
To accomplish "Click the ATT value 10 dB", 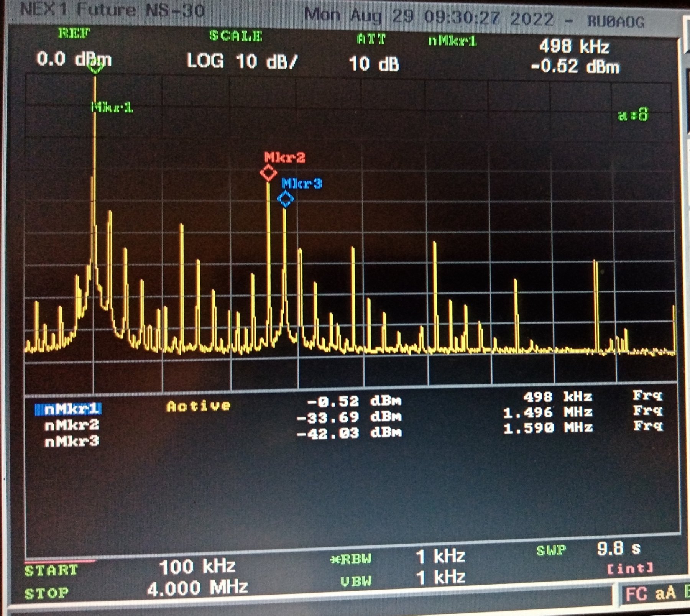I will coord(374,64).
